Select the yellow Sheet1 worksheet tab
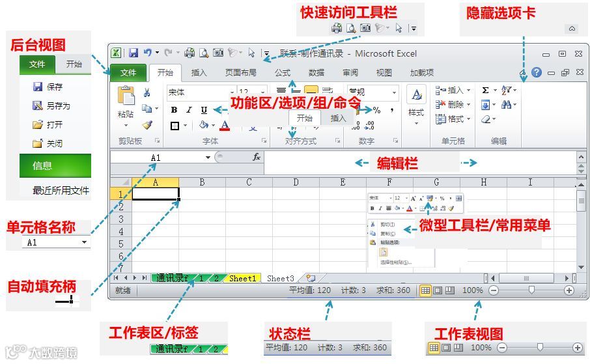The width and height of the screenshot is (590, 364). click(243, 278)
